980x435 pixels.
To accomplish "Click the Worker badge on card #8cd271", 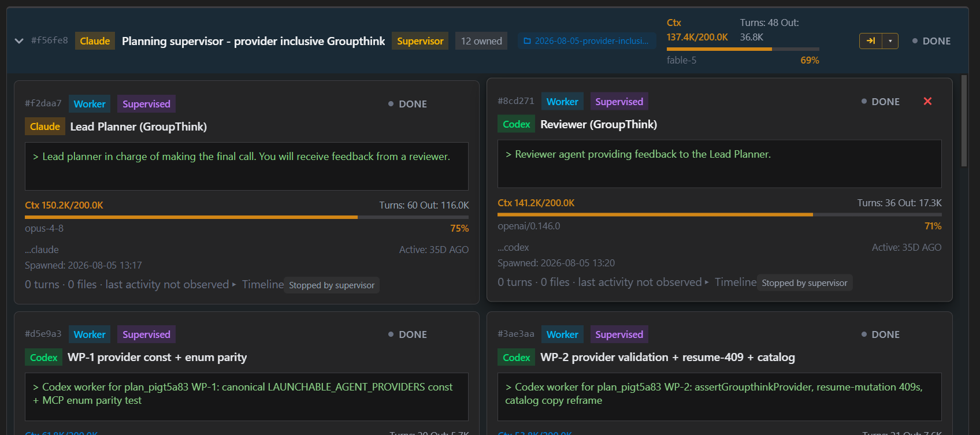I will coord(562,102).
